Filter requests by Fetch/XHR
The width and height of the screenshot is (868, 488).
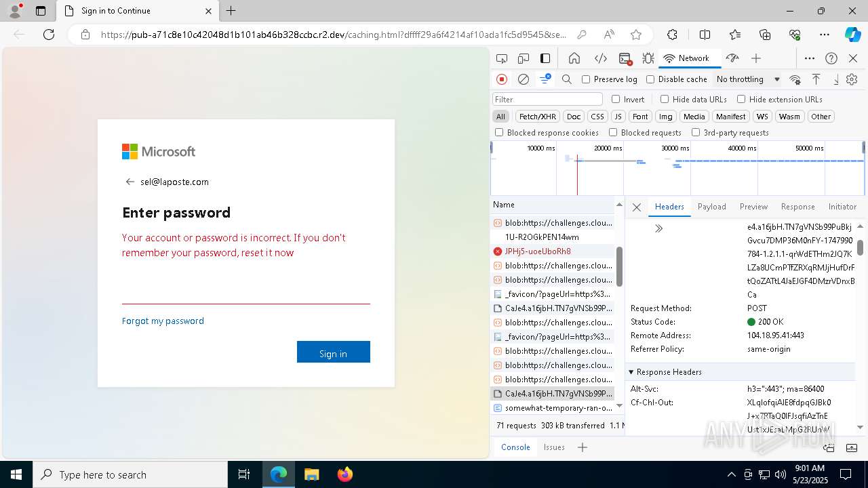click(538, 117)
